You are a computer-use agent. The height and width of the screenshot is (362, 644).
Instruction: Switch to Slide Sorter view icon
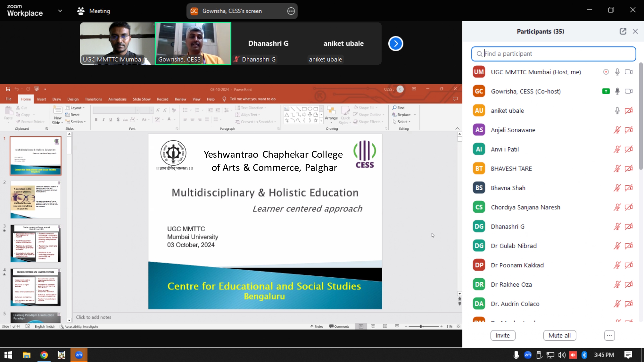[x=373, y=326]
